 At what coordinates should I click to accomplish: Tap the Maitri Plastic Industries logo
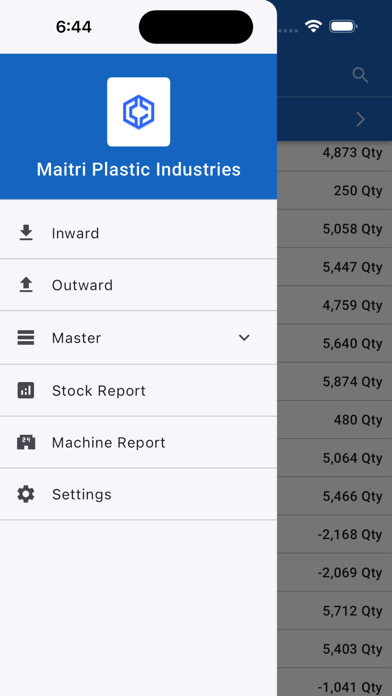tap(139, 112)
